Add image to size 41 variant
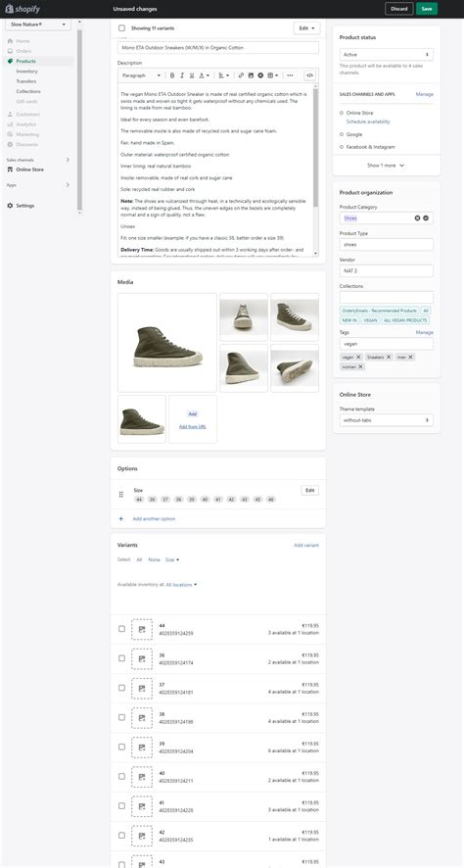This screenshot has height=868, width=464. click(x=142, y=806)
